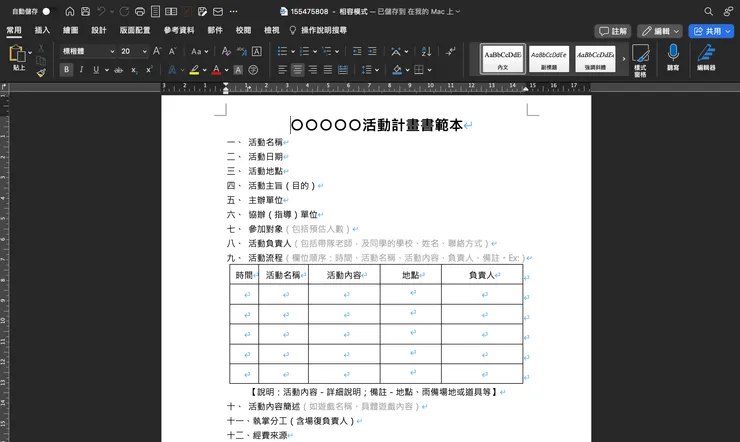Click the 活動名稱 table header cell
Image resolution: width=740 pixels, height=442 pixels.
(x=284, y=275)
